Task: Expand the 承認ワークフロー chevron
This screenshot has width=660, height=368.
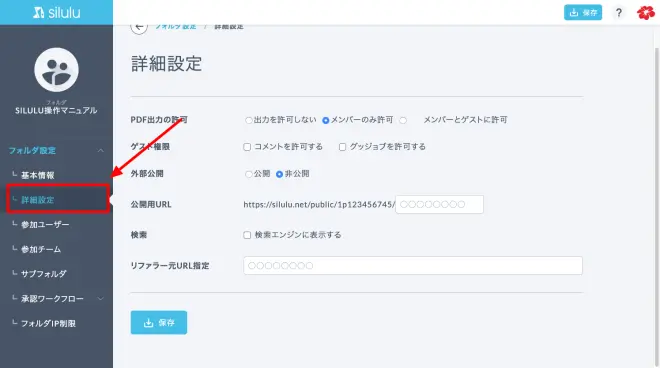Action: click(x=101, y=299)
